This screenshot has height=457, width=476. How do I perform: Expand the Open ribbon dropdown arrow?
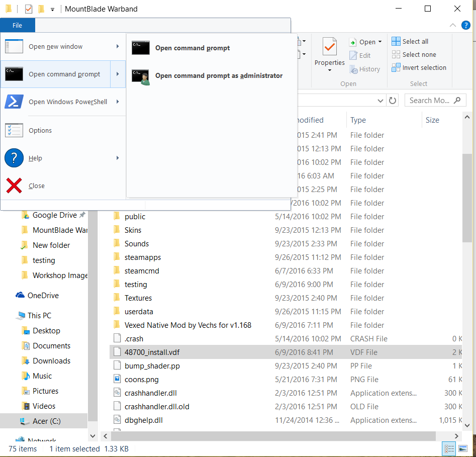380,42
